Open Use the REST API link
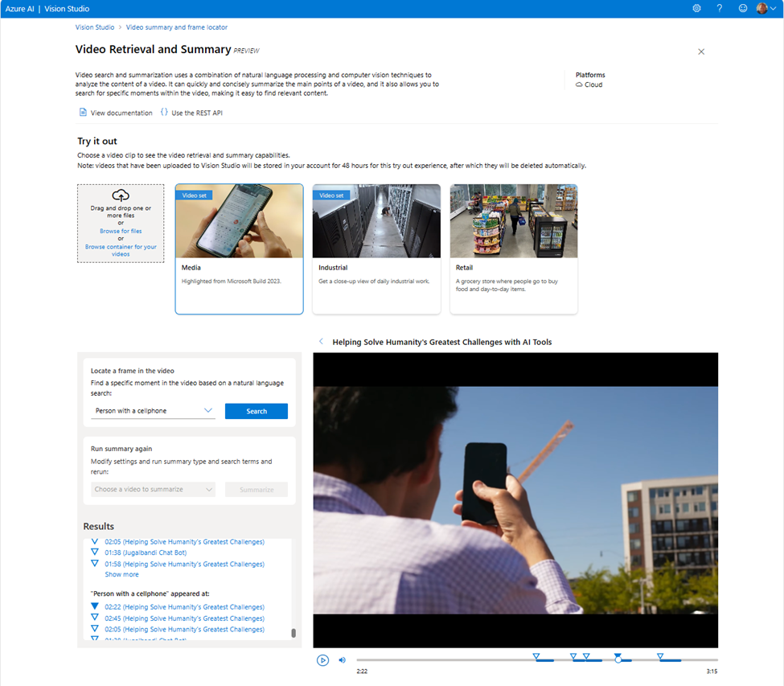 pos(197,113)
